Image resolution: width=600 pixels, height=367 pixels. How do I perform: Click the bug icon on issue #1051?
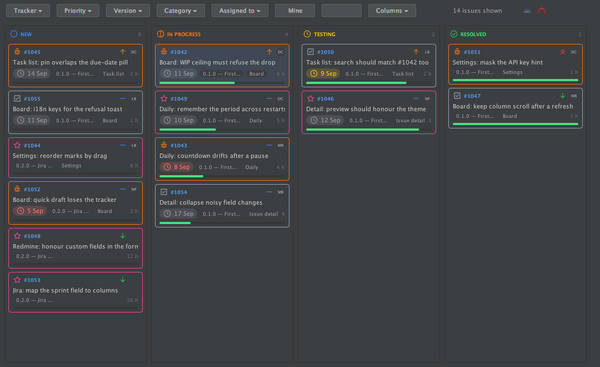tap(457, 52)
